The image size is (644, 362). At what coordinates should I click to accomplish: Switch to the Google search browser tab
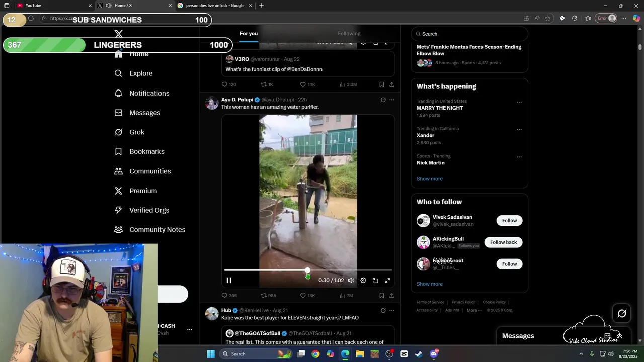214,6
